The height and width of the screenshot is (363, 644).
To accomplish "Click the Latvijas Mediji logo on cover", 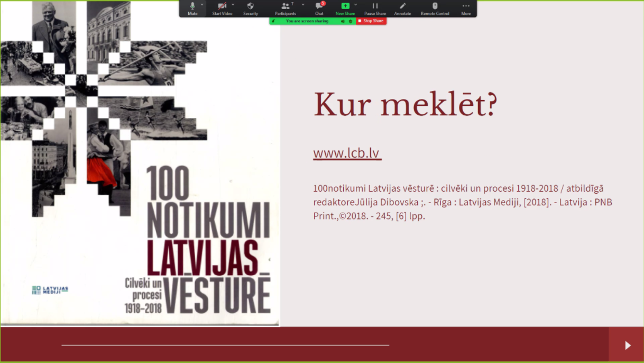I will click(x=50, y=290).
